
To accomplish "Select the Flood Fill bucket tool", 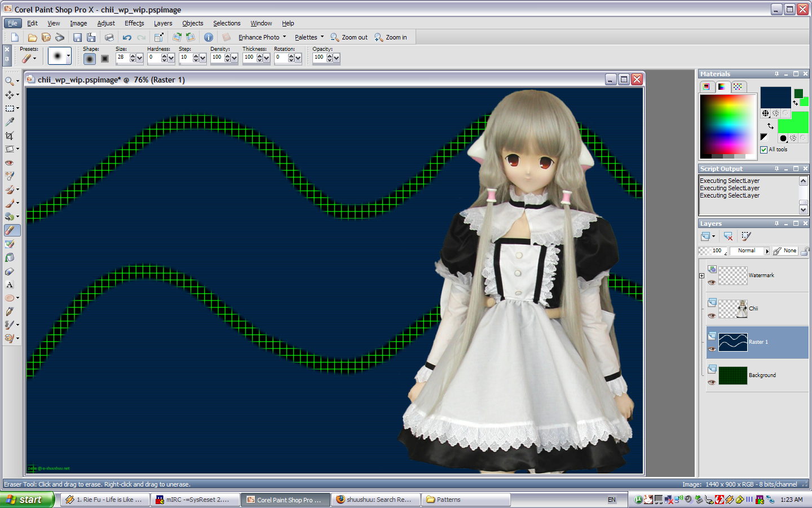I will [x=10, y=257].
